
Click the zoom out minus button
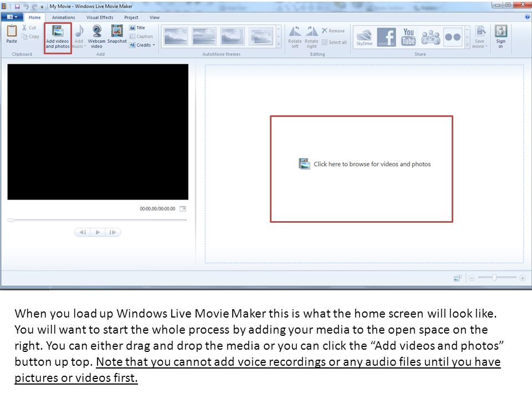(x=472, y=278)
